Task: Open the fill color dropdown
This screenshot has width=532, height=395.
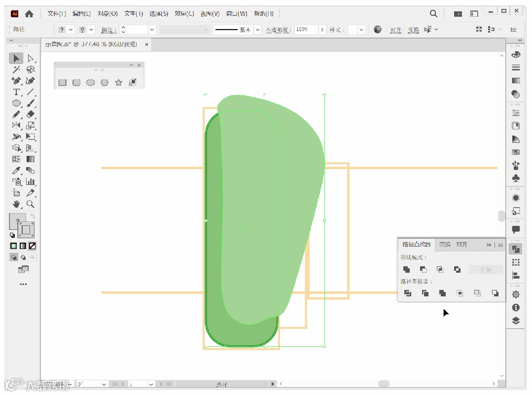Action: pyautogui.click(x=71, y=30)
